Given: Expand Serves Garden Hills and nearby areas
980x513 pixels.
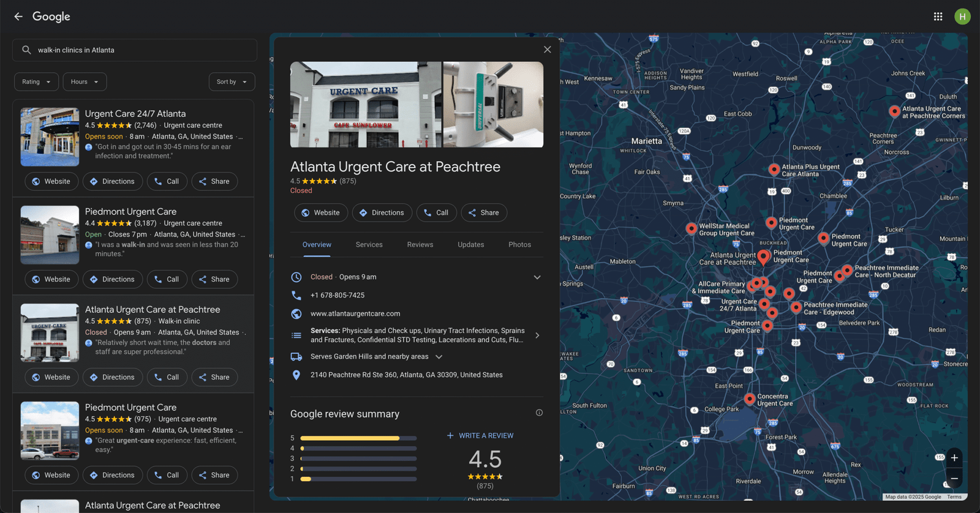Looking at the screenshot, I should tap(439, 357).
